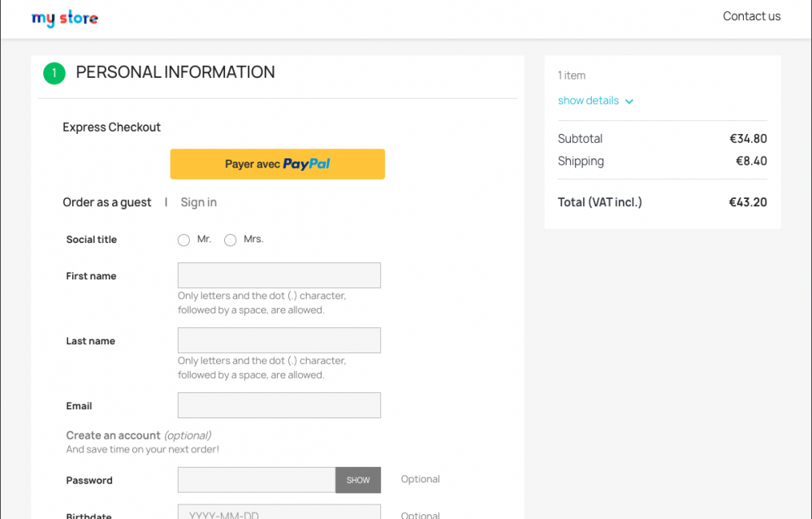Click the show details chevron arrow
This screenshot has width=812, height=519.
pyautogui.click(x=629, y=102)
